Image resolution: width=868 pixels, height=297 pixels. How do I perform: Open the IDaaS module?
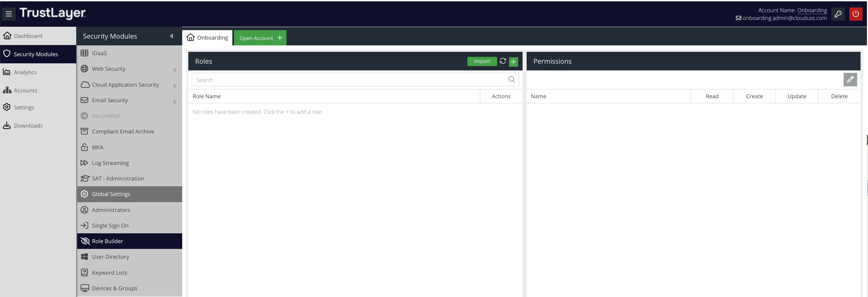point(130,53)
